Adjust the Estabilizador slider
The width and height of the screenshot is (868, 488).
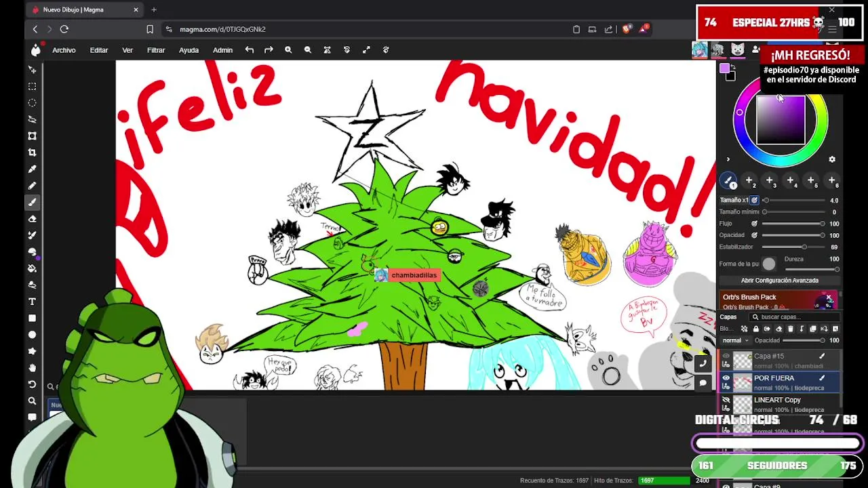click(x=793, y=247)
